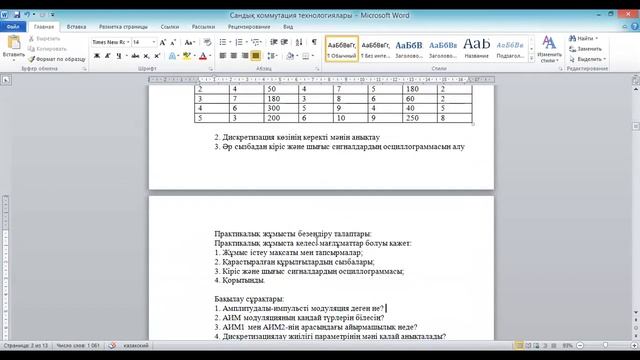
Task: Apply the yellow text highlight color
Action: (x=187, y=56)
